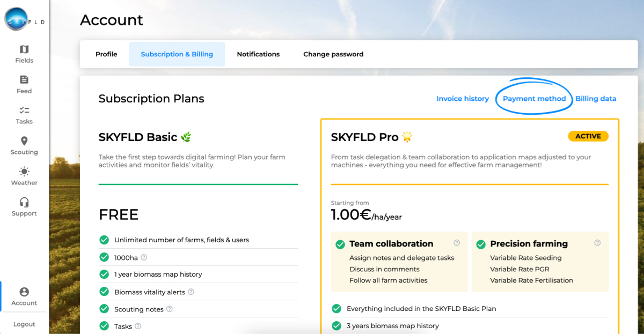Viewport: 644px width, 334px height.
Task: Click the 1.00€ price text
Action: pos(351,214)
